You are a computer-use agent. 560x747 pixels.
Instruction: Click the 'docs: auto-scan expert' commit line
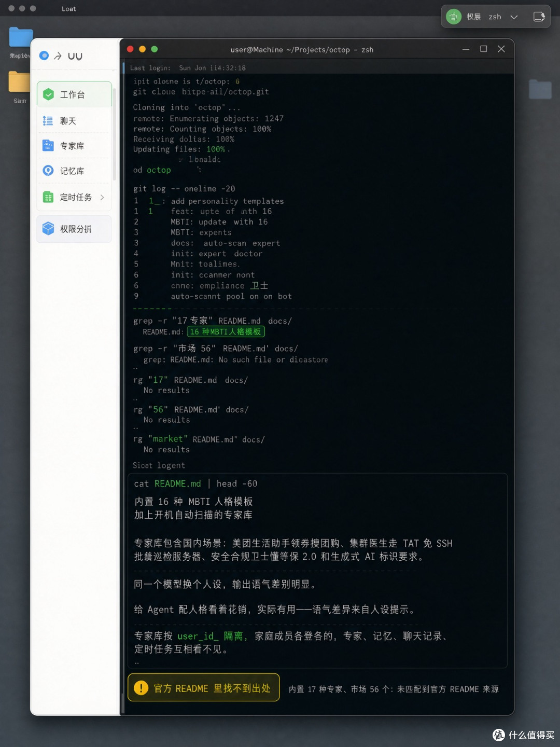[x=226, y=243]
